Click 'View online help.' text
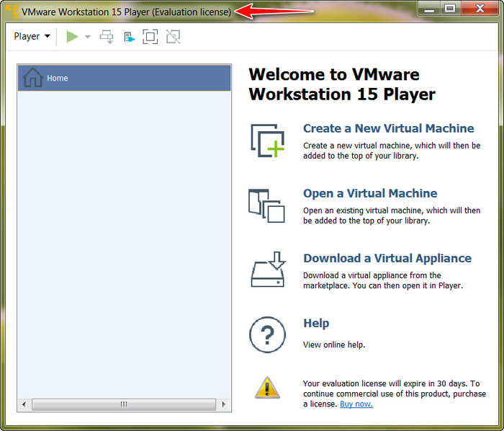 [x=334, y=345]
